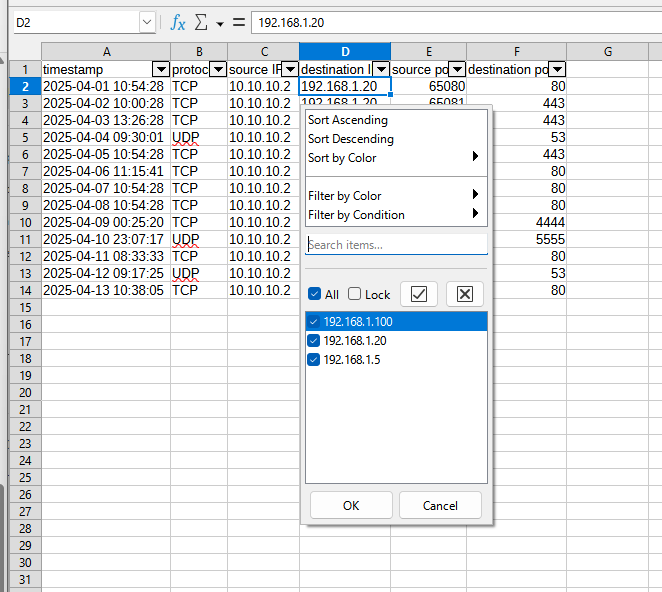Viewport: 662px width, 592px height.
Task: Open the timestamp column filter arrow
Action: pos(160,69)
